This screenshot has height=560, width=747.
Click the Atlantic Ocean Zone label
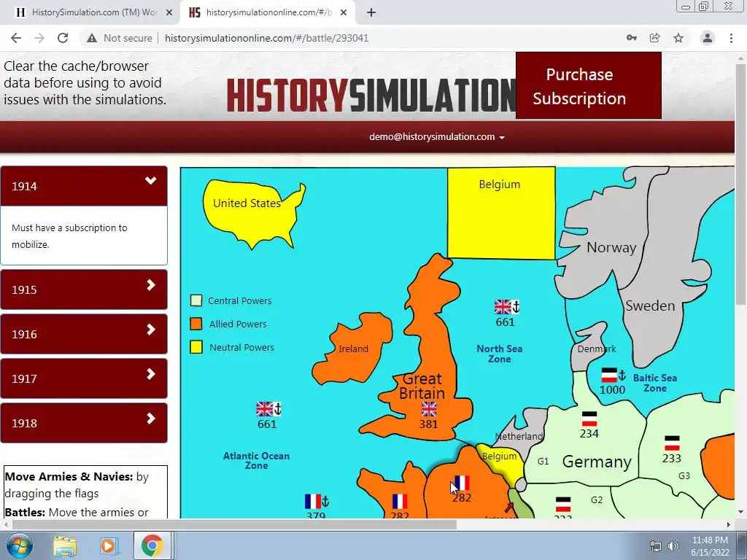click(256, 461)
